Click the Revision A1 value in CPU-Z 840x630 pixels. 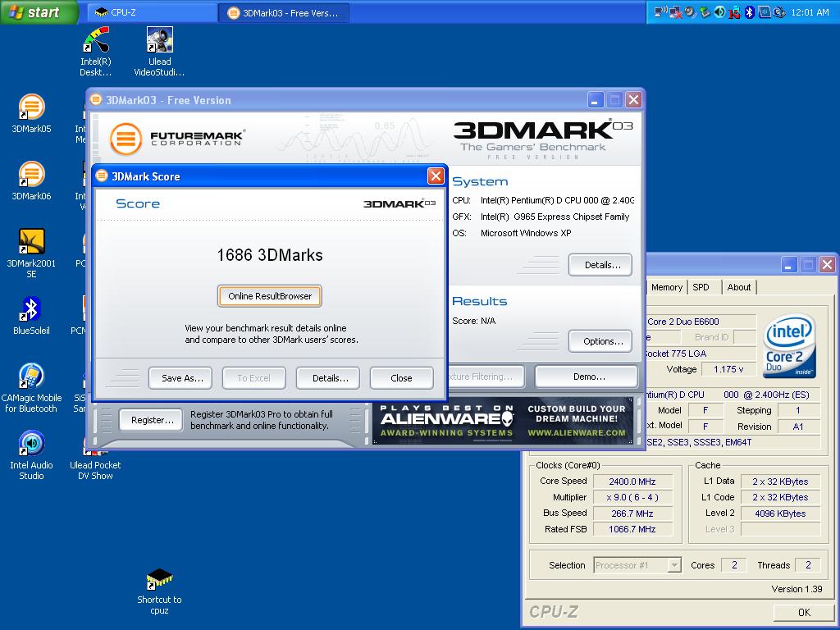[798, 427]
